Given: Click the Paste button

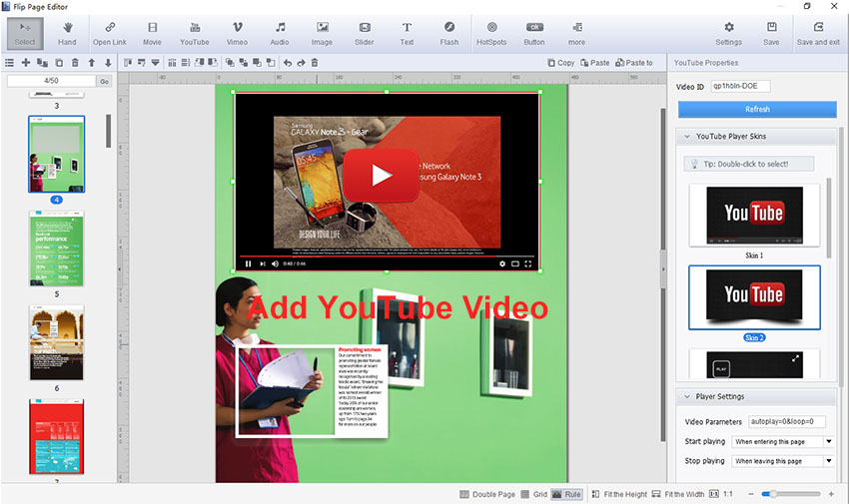Looking at the screenshot, I should coord(595,63).
